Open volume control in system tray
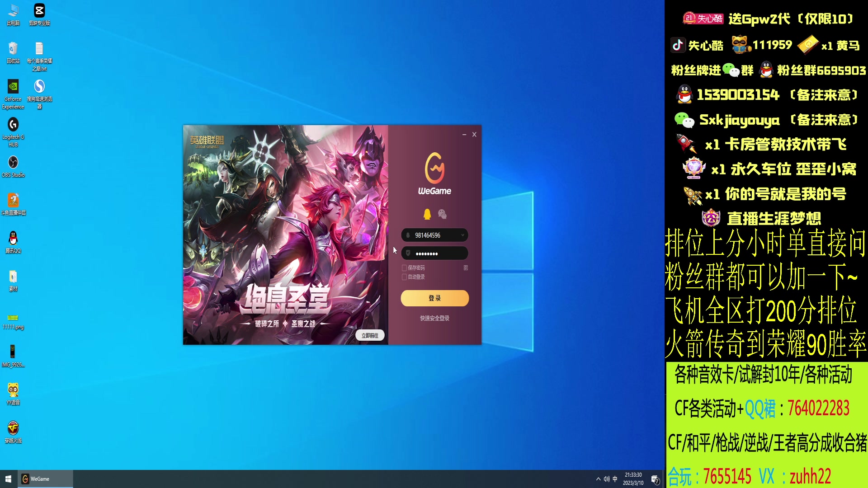 click(607, 479)
